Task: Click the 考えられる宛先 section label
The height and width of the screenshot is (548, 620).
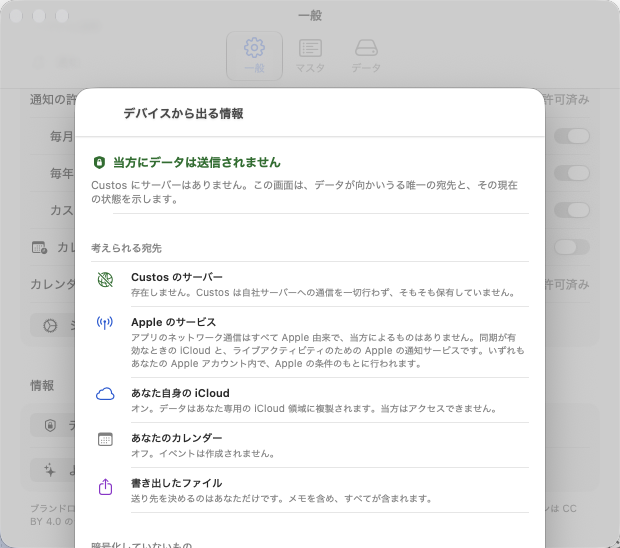Action: pyautogui.click(x=127, y=248)
